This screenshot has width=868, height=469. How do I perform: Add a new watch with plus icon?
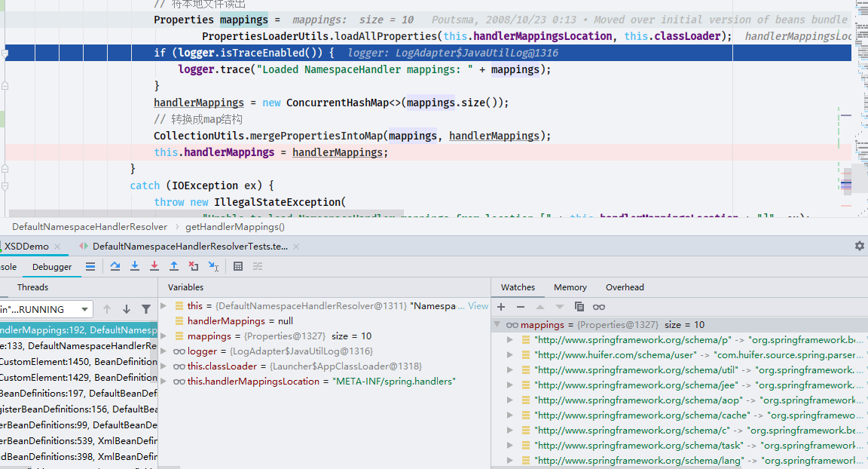(501, 307)
